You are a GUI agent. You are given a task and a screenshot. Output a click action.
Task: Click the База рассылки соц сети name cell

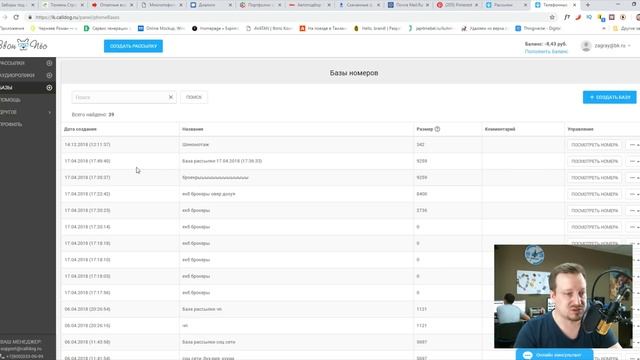tap(209, 342)
